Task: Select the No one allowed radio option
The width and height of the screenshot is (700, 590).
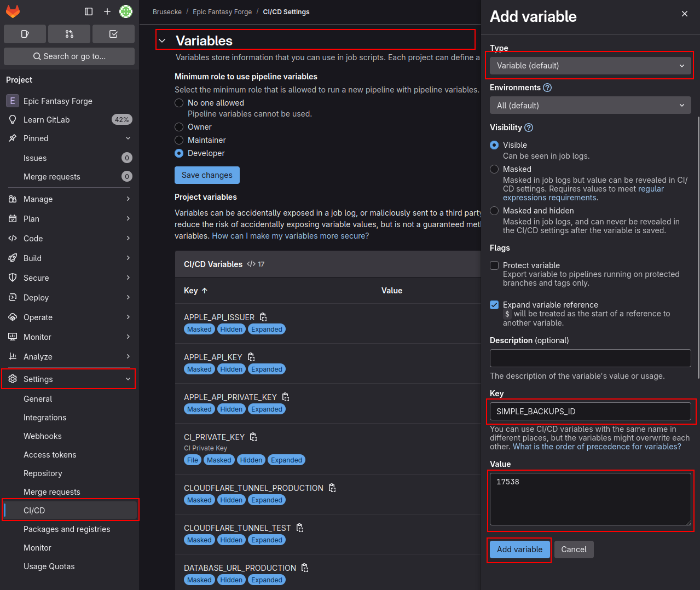Action: 179,103
